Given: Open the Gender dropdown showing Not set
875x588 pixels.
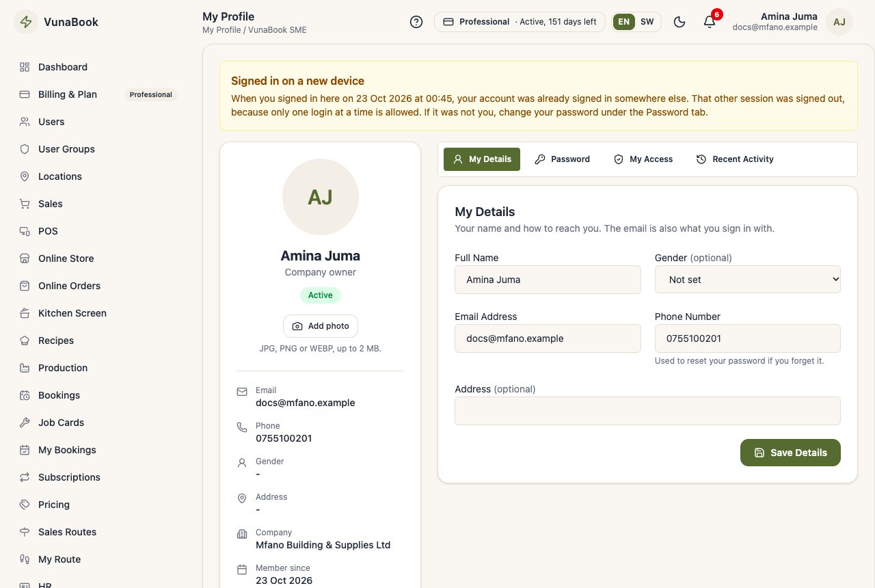Looking at the screenshot, I should pyautogui.click(x=748, y=280).
